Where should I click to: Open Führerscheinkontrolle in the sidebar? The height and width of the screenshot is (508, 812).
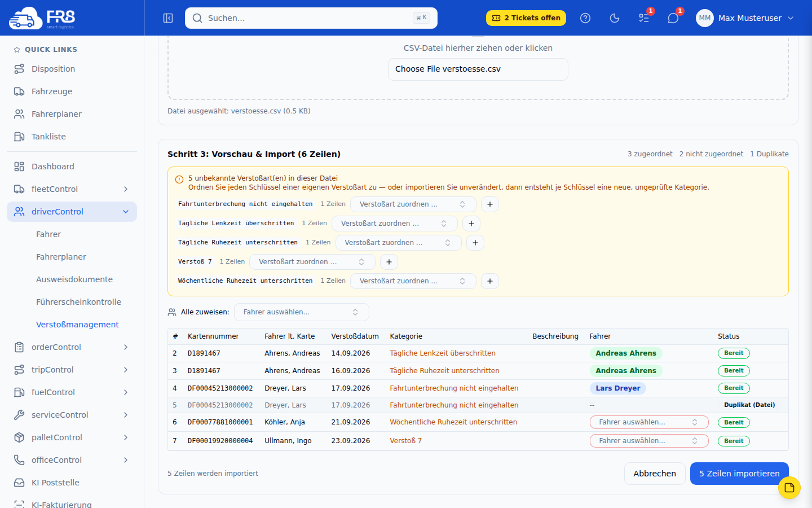pos(78,302)
